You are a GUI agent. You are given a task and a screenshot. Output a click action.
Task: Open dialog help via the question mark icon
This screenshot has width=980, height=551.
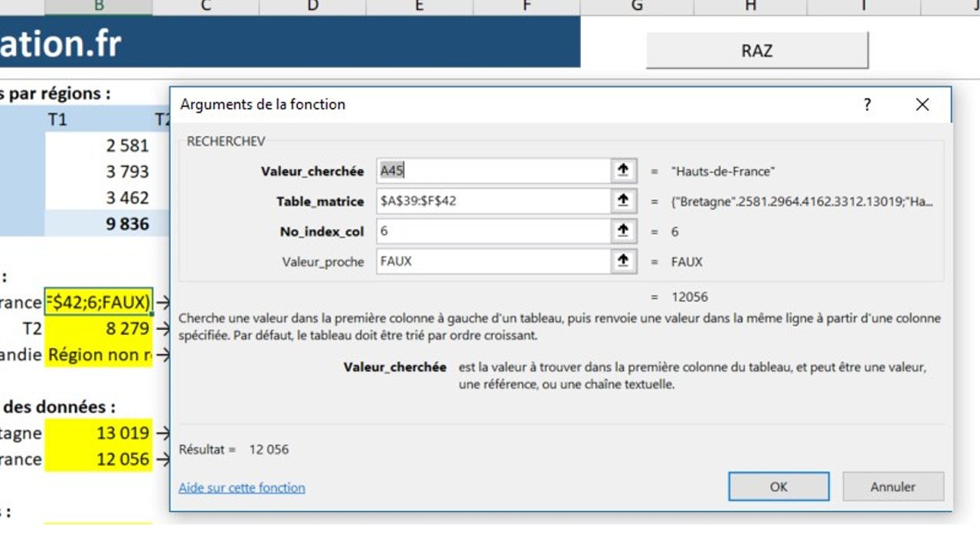[867, 105]
